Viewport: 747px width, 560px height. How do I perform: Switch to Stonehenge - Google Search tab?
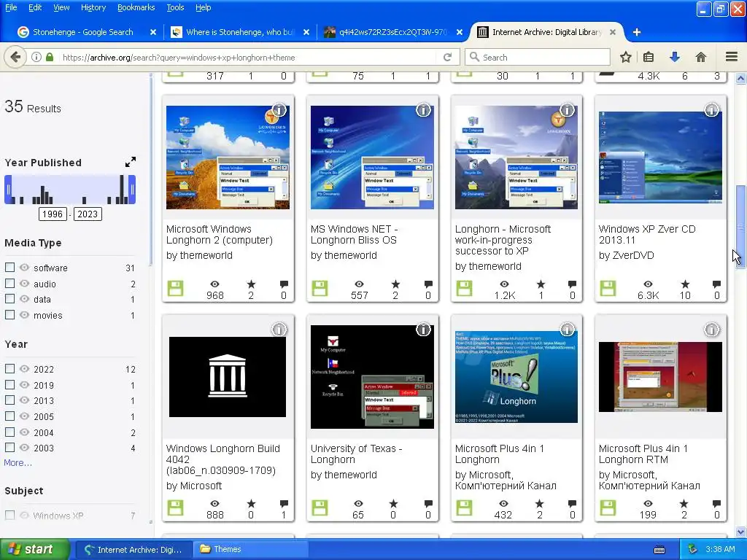tap(82, 32)
